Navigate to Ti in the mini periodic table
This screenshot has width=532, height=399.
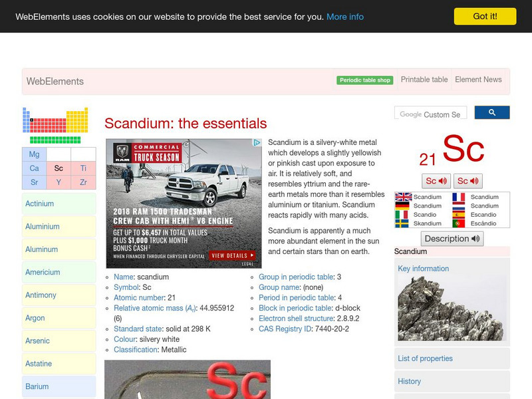click(x=83, y=168)
